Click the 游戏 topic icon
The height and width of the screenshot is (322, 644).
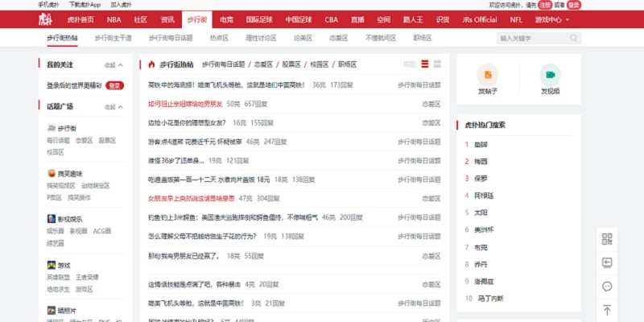pyautogui.click(x=52, y=265)
